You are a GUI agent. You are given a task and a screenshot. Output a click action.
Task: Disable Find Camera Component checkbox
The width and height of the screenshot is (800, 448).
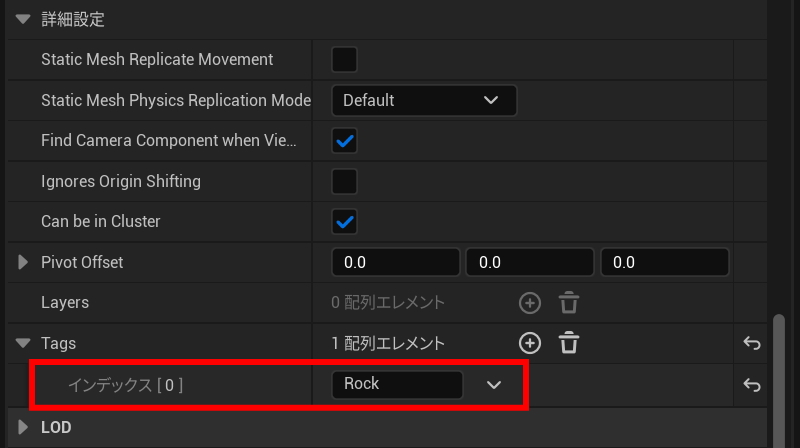344,141
